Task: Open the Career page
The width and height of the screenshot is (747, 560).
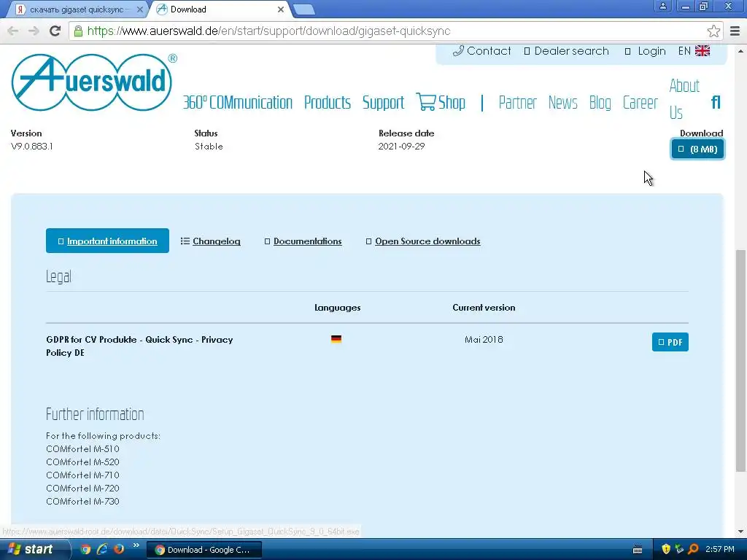Action: [x=640, y=102]
